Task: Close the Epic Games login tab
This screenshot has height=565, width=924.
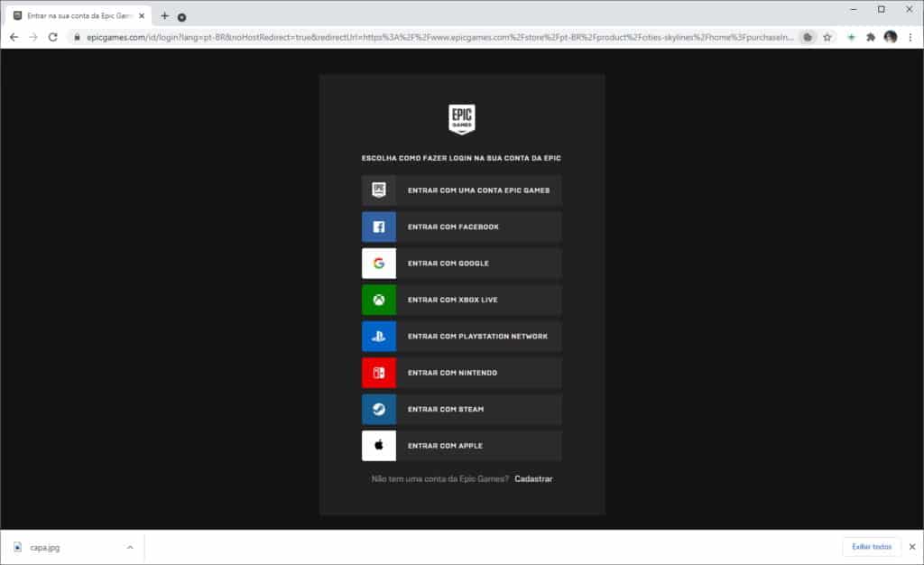Action: click(x=142, y=16)
